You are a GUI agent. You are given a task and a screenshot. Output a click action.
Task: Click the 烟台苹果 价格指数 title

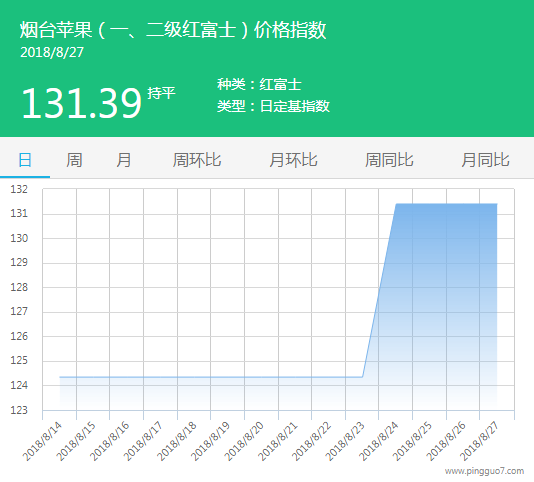(173, 30)
